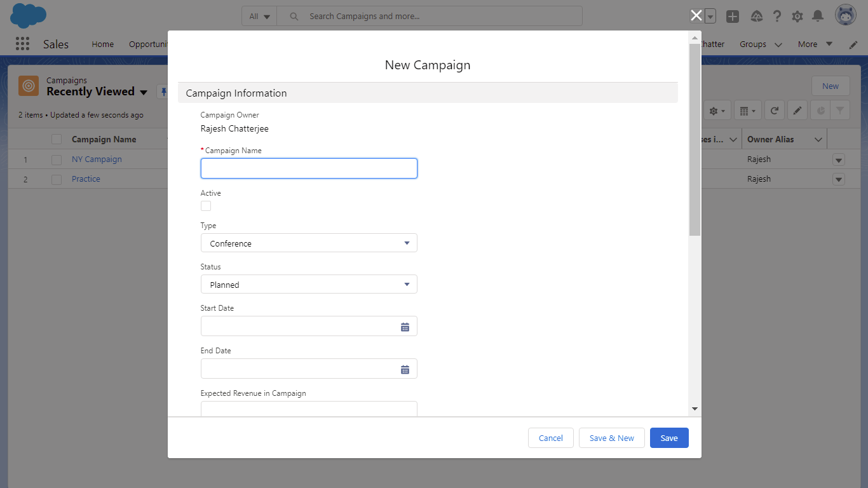This screenshot has width=868, height=488.
Task: Open the user profile avatar
Action: pos(846,16)
